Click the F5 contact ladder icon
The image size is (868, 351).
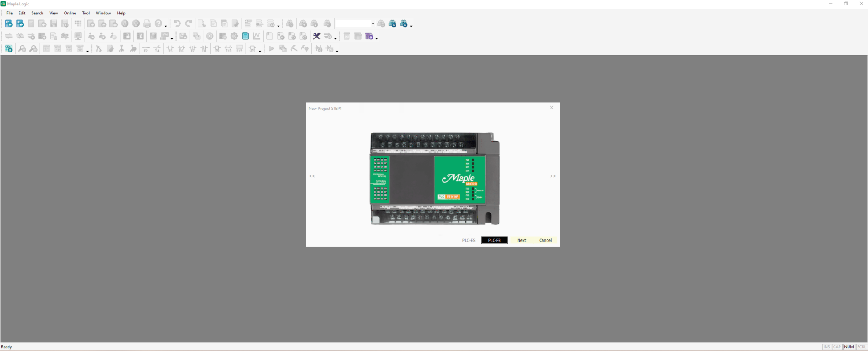pyautogui.click(x=170, y=49)
